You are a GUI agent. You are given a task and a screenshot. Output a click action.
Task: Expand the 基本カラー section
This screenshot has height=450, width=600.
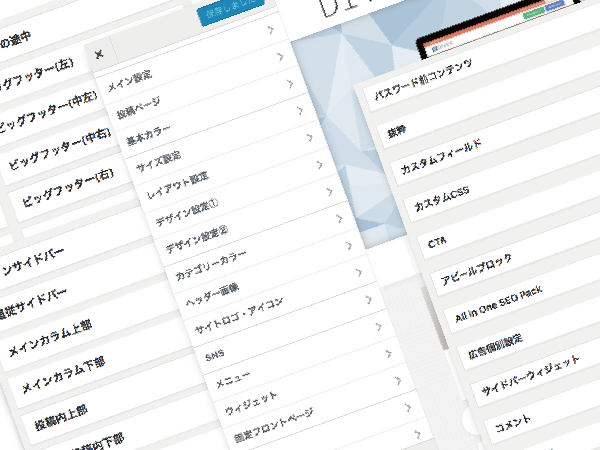point(150,131)
